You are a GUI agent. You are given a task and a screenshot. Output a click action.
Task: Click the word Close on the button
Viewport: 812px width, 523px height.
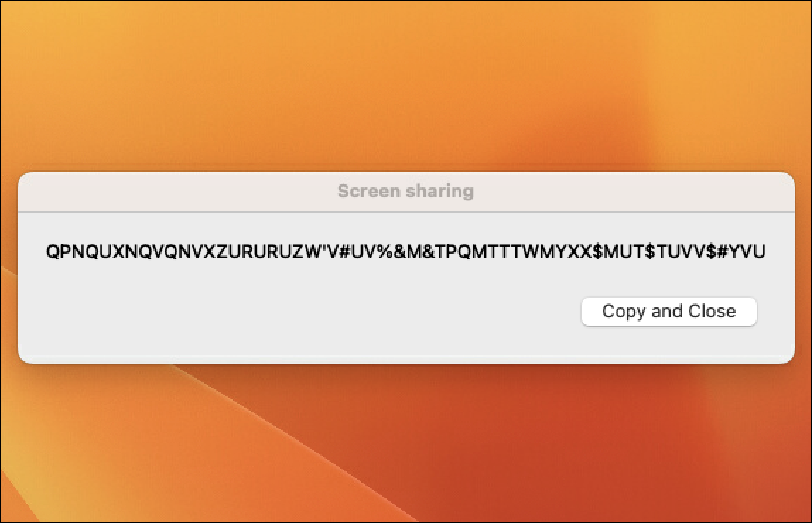click(712, 311)
